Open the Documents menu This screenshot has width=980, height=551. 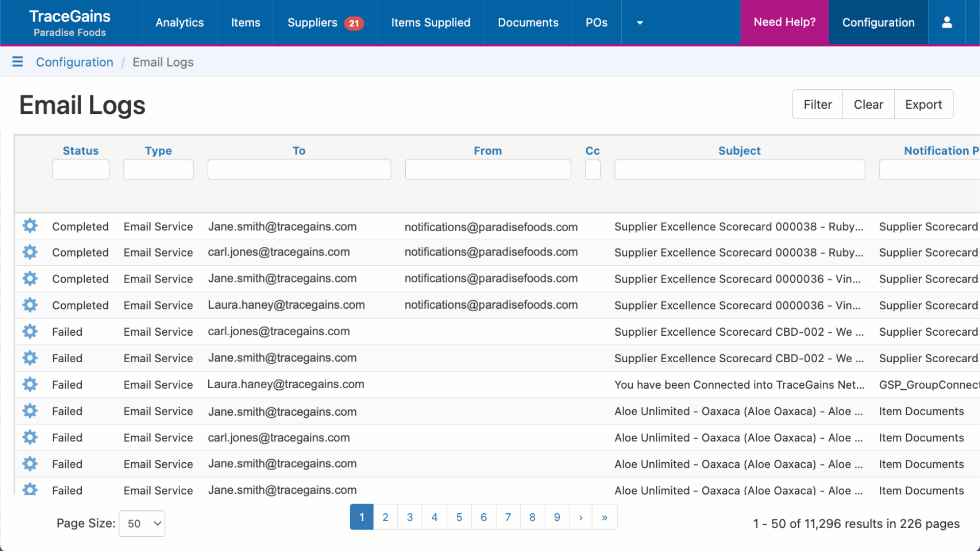[x=528, y=22]
